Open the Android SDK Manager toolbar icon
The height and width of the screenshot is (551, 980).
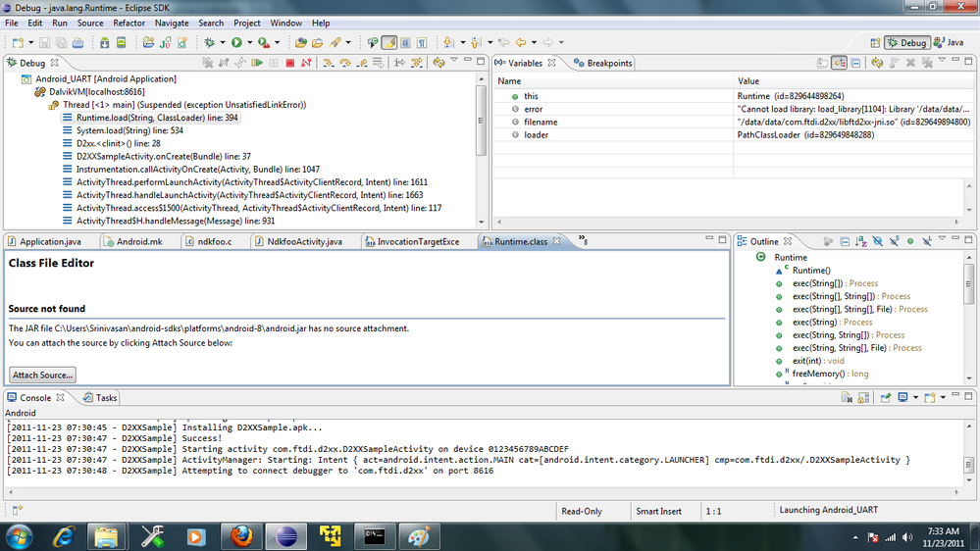(104, 42)
